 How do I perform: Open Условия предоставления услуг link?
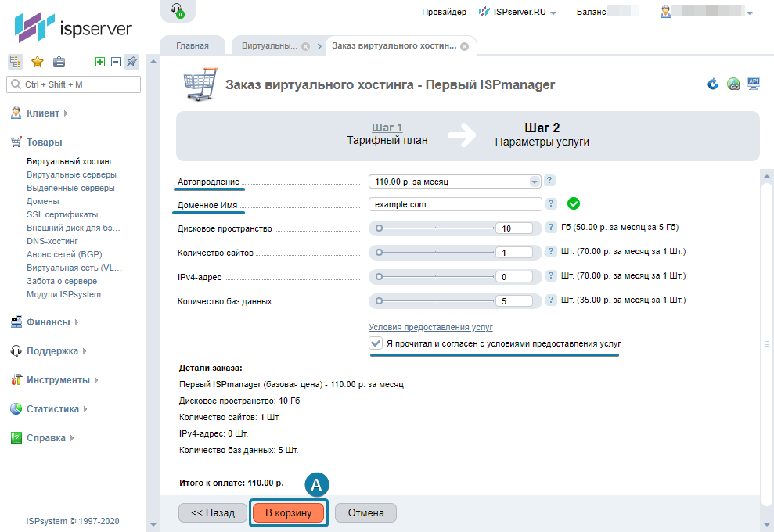point(430,327)
